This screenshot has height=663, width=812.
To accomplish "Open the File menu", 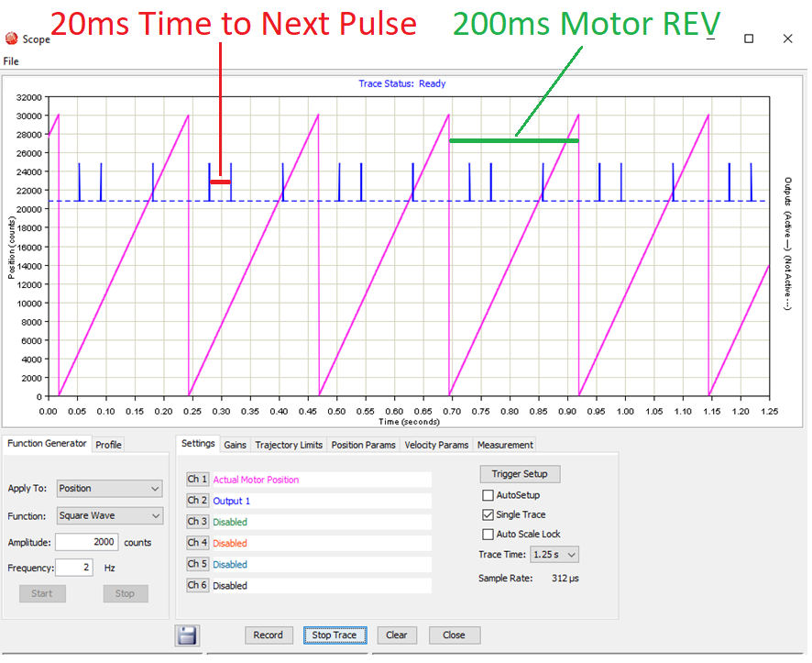I will (11, 61).
